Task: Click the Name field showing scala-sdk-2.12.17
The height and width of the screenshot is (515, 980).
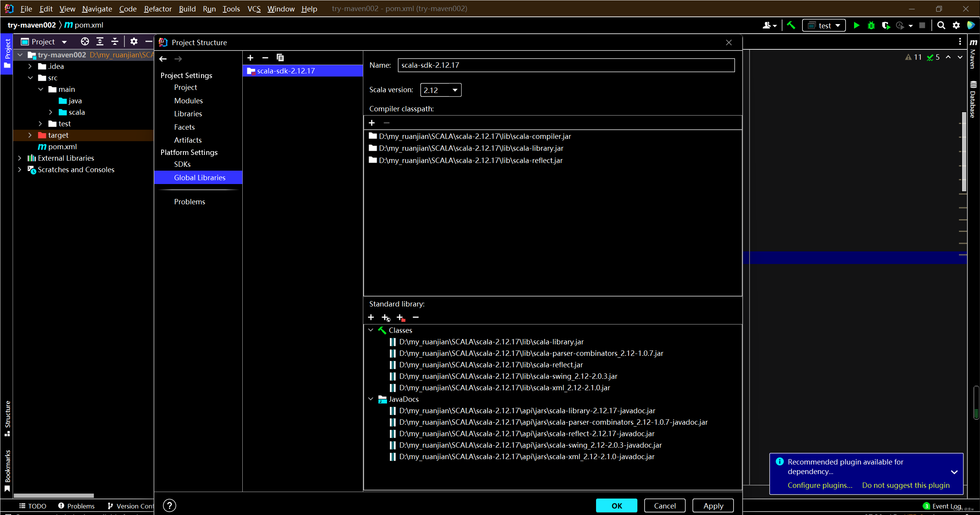Action: 566,65
